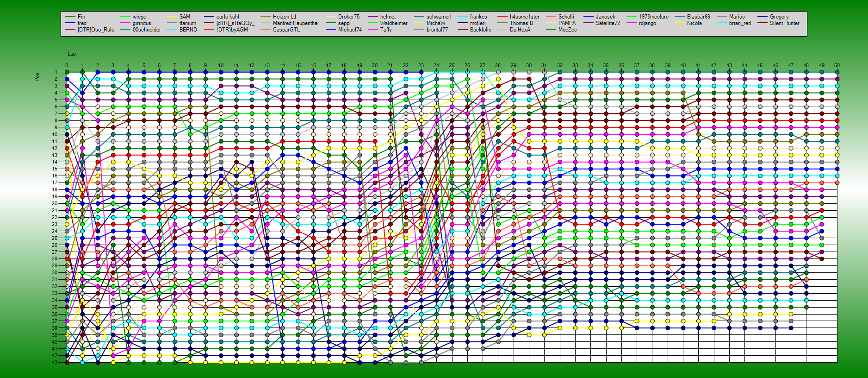Click the 'carlo kohl' legend entry

pos(222,17)
